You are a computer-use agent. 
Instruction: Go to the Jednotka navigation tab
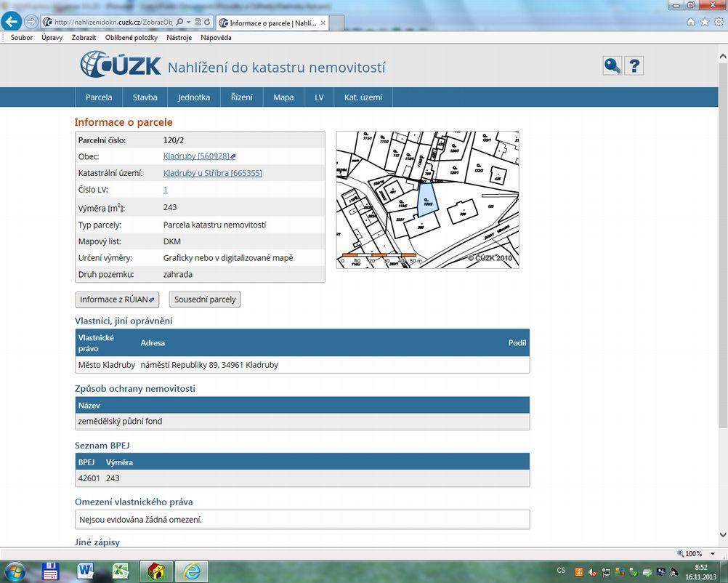click(x=193, y=97)
